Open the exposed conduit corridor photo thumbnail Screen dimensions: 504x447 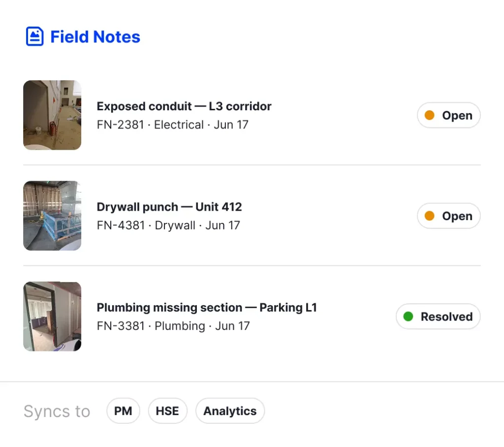pos(52,115)
